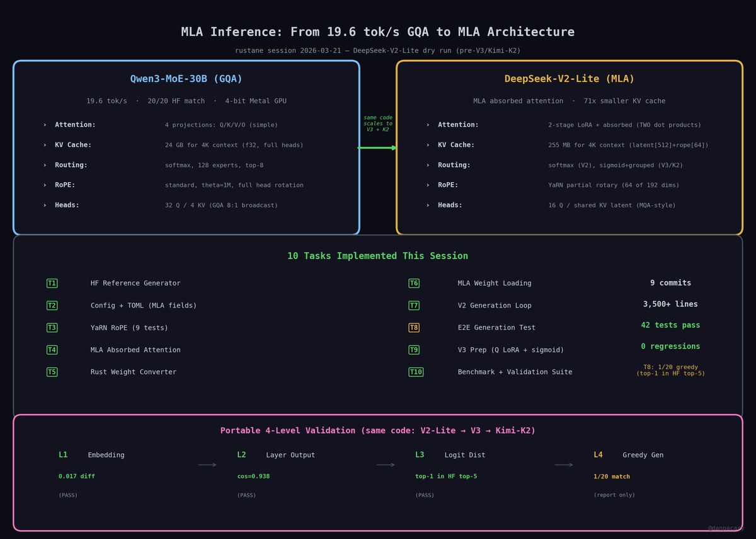
Task: Click 'V3 Prep (Q LoRA + sigmoid)'
Action: click(511, 349)
